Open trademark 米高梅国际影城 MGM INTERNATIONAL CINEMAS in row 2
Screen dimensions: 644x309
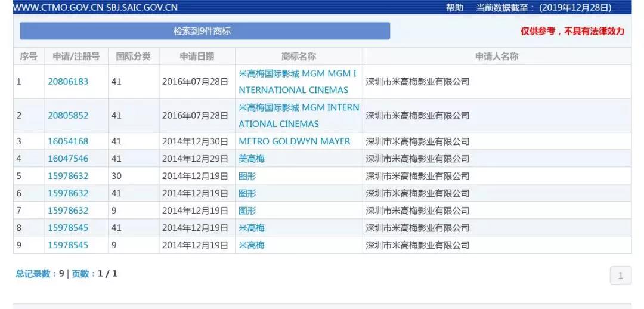299,116
